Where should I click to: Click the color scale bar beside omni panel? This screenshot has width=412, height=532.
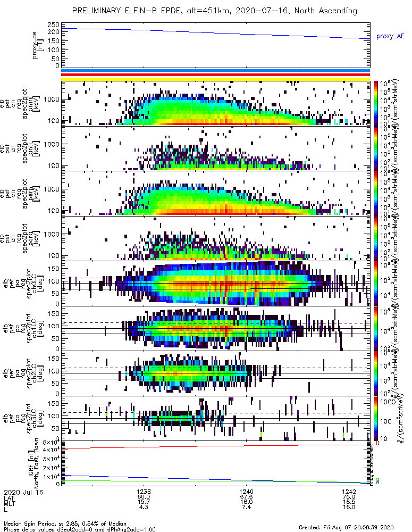(x=375, y=104)
